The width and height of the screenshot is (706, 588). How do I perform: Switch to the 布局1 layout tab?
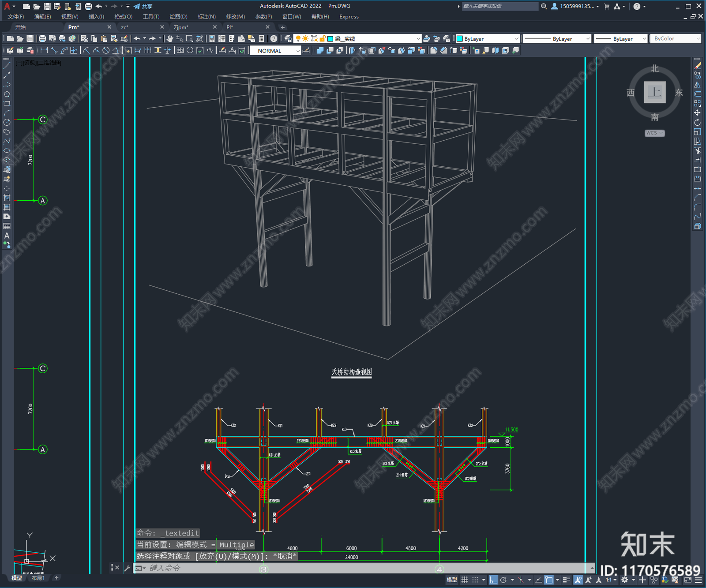[38, 578]
